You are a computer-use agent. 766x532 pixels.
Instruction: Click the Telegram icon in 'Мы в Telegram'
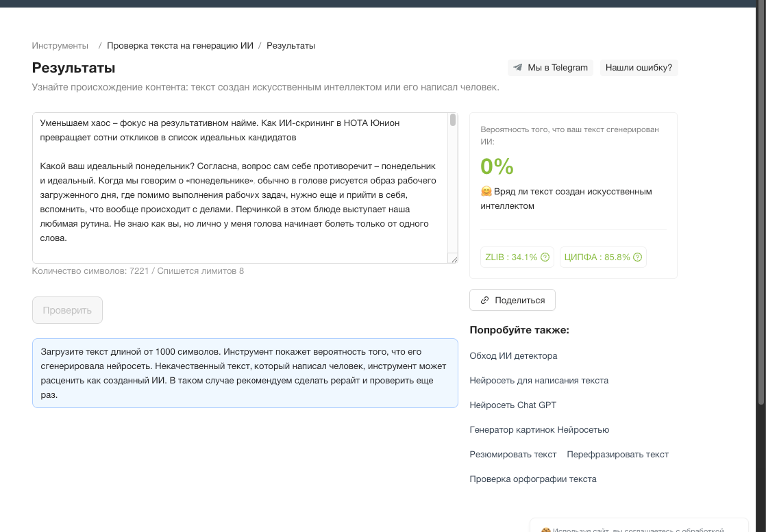click(517, 67)
